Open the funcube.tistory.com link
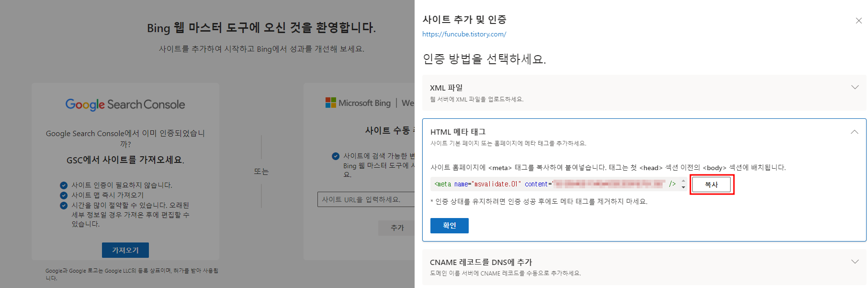 [x=464, y=34]
